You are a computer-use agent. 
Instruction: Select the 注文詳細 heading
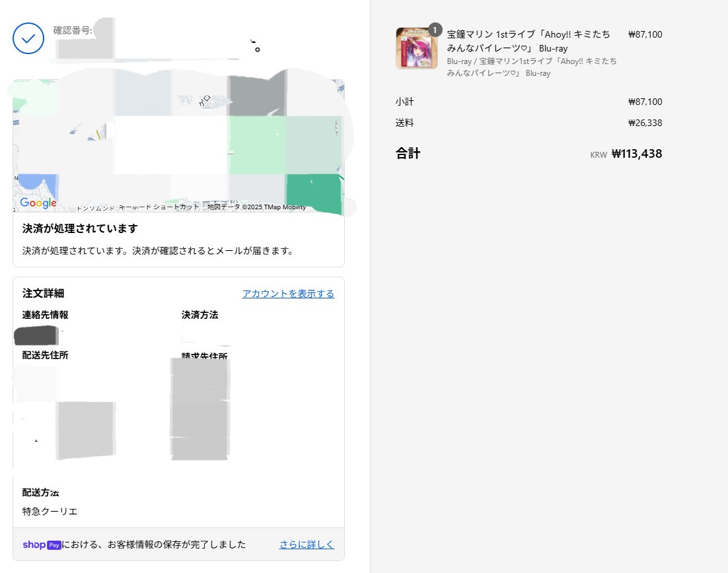tap(43, 293)
